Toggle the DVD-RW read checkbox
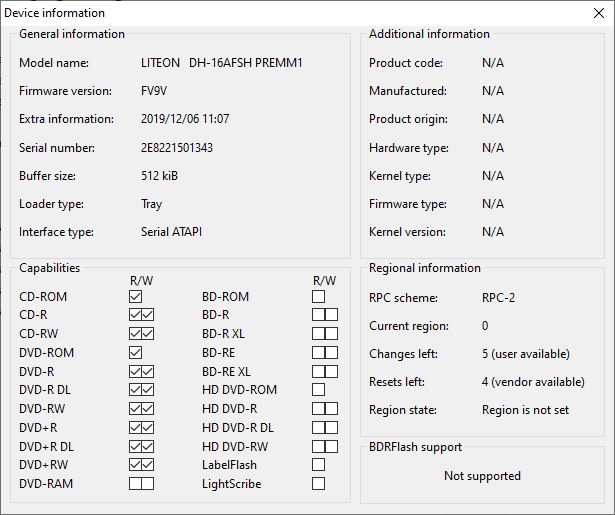This screenshot has width=615, height=515. coord(136,409)
